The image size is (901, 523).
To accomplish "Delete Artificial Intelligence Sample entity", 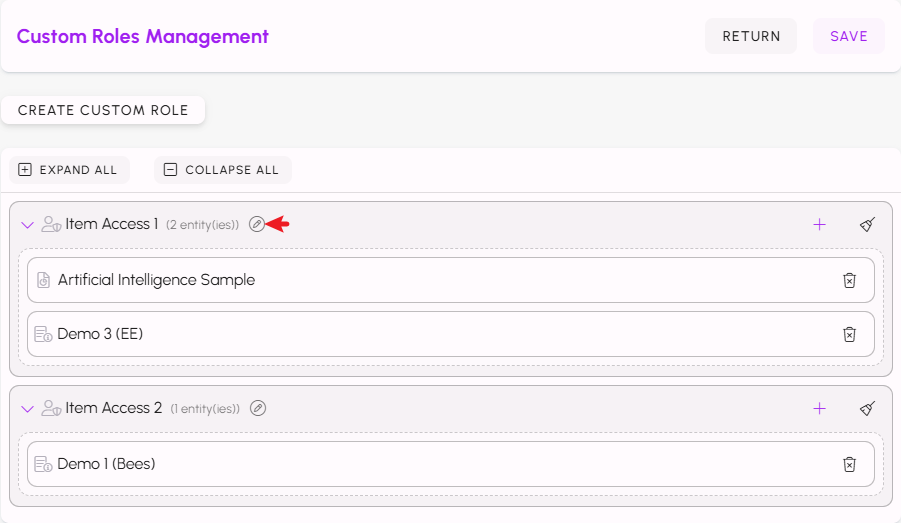I will [849, 280].
